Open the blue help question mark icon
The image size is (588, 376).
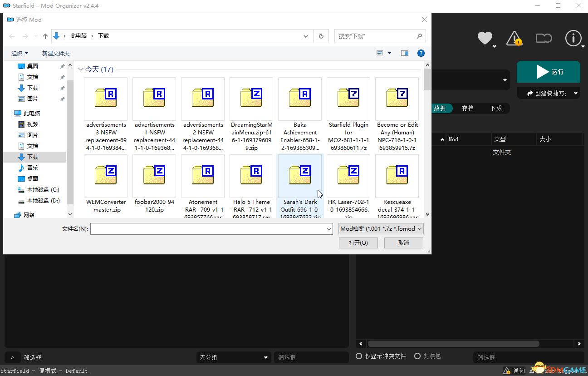(421, 53)
